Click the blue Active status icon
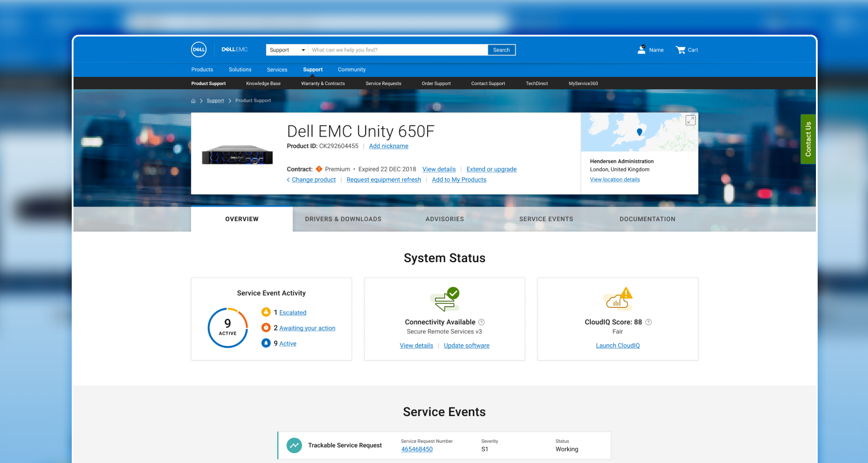The width and height of the screenshot is (868, 463). 266,343
